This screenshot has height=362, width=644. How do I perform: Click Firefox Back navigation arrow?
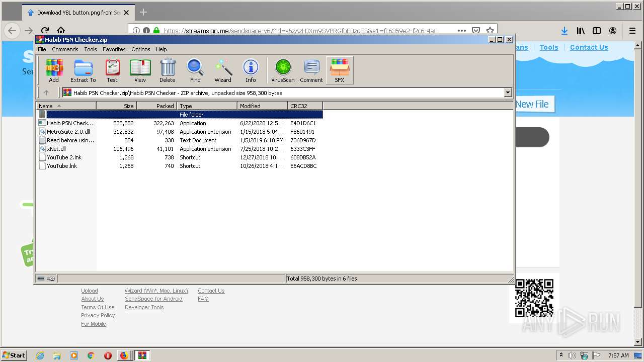coord(12,31)
